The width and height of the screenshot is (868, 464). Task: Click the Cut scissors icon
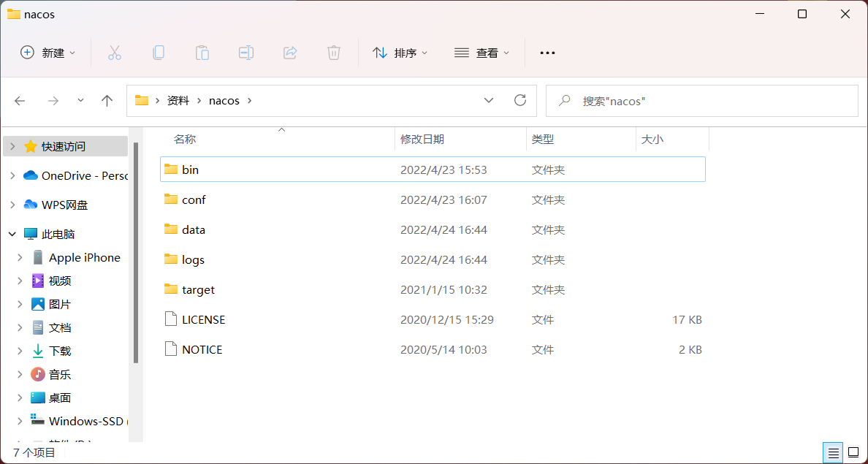115,53
